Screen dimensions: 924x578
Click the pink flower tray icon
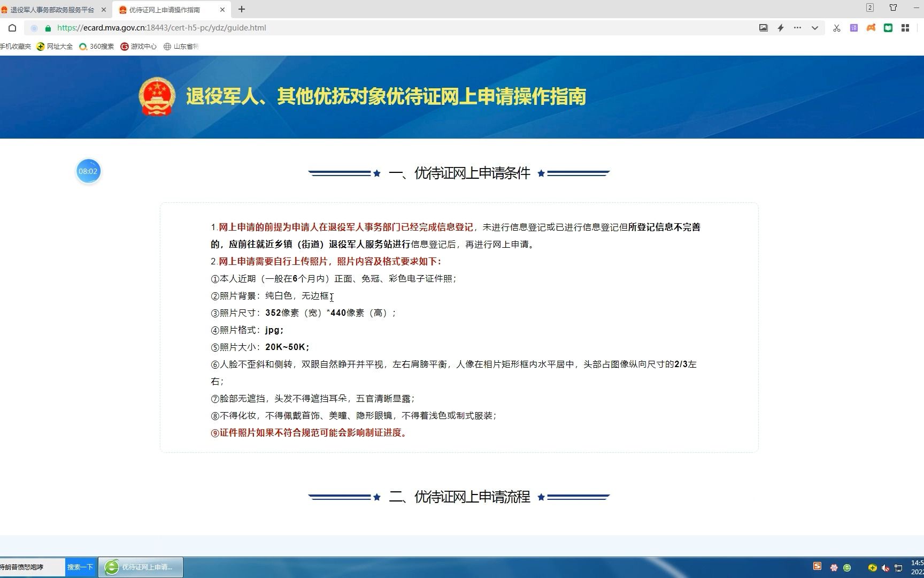(834, 568)
